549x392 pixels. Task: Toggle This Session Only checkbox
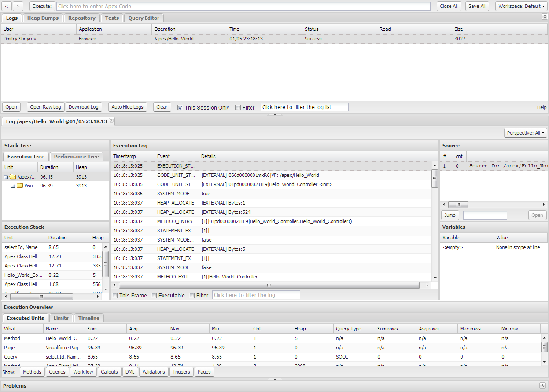point(180,107)
